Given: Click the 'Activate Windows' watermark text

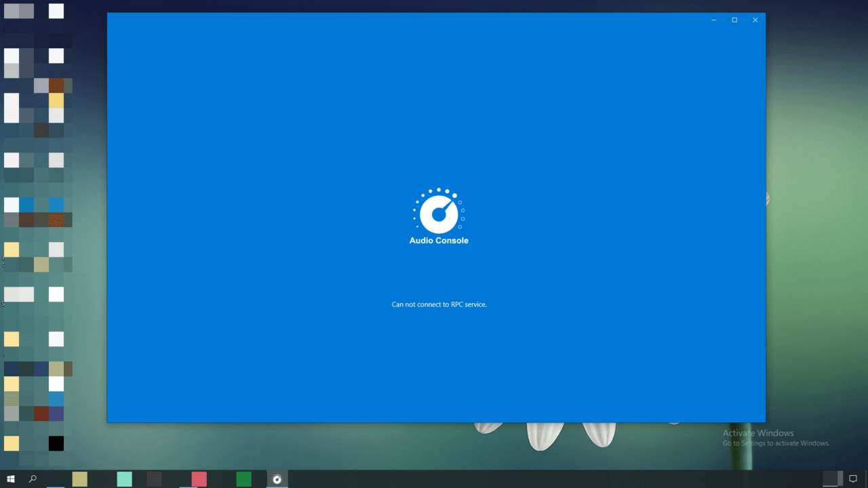Looking at the screenshot, I should tap(757, 433).
